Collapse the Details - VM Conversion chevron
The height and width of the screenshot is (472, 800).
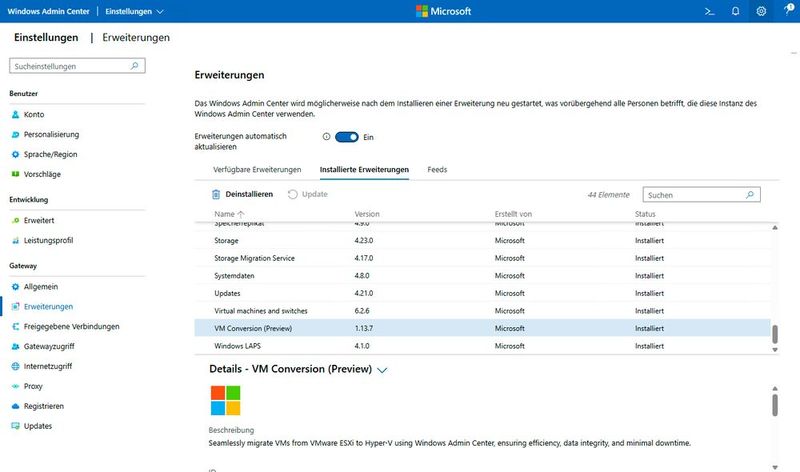point(382,370)
